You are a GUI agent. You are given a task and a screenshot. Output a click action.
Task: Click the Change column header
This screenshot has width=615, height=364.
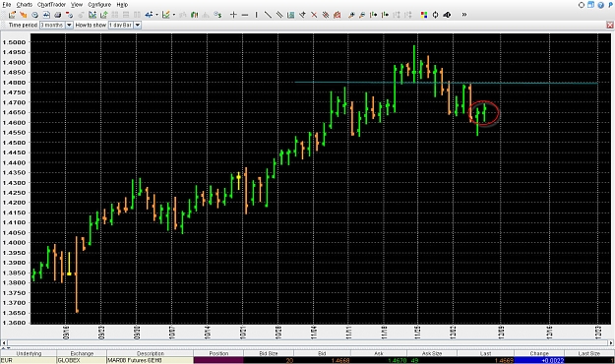(x=539, y=353)
